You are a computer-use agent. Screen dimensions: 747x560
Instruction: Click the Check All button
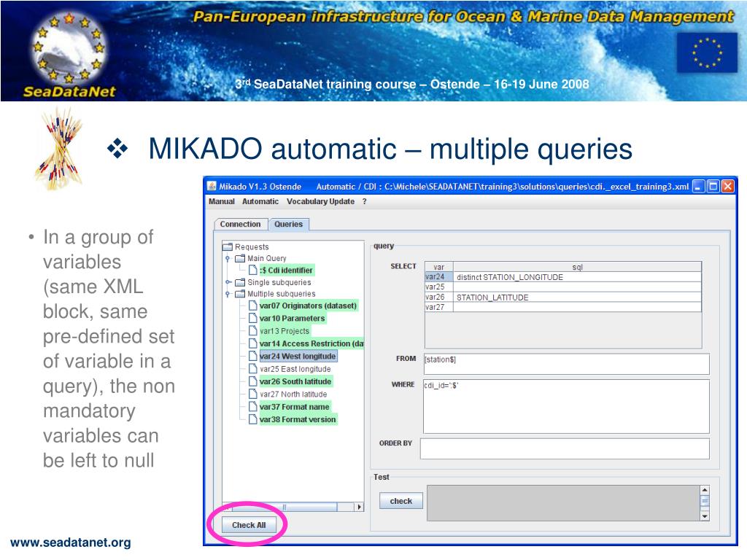coord(248,525)
